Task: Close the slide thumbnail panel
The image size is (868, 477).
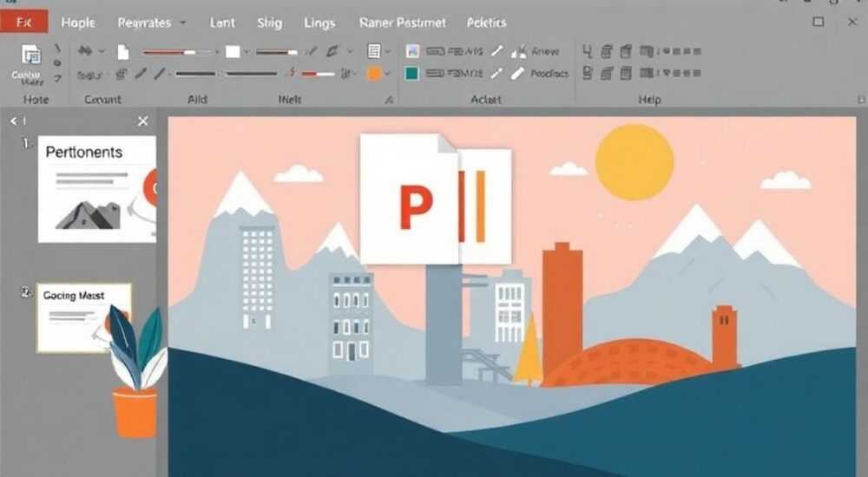Action: point(143,121)
